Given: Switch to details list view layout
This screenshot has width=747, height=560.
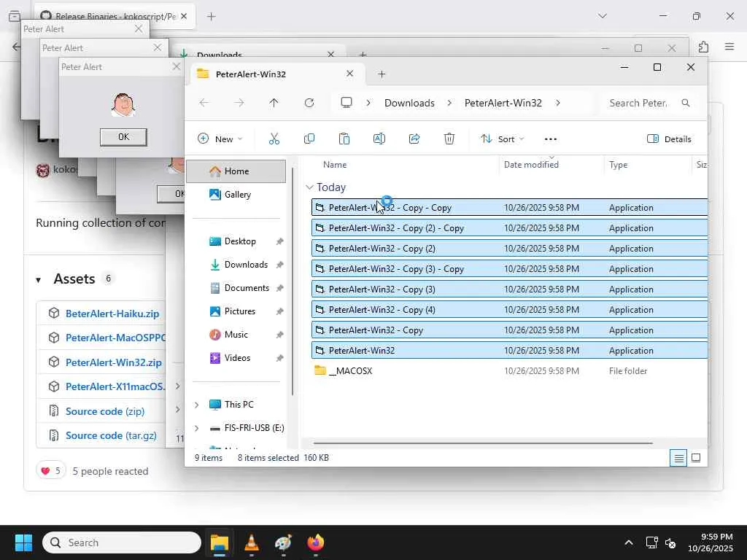Looking at the screenshot, I should [x=678, y=458].
